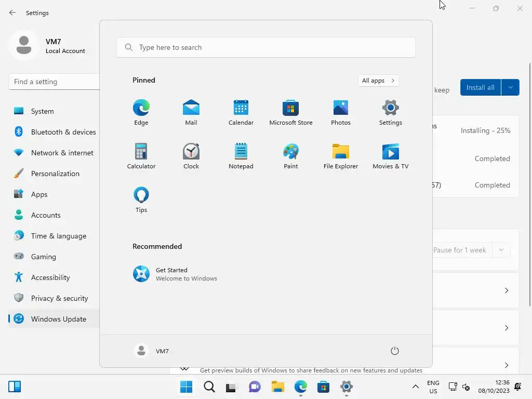This screenshot has width=532, height=399.
Task: Open the Paint app
Action: (x=291, y=156)
